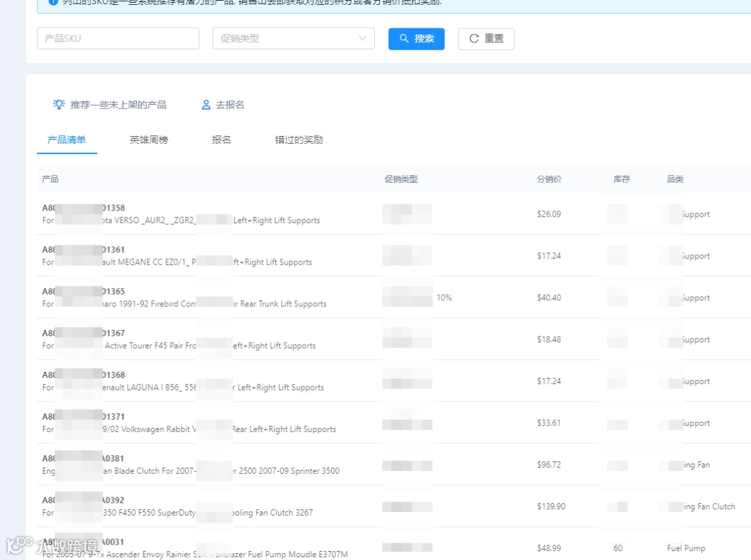The image size is (751, 560).
Task: Click the Volkswagen Rabbit product description
Action: pos(189,429)
